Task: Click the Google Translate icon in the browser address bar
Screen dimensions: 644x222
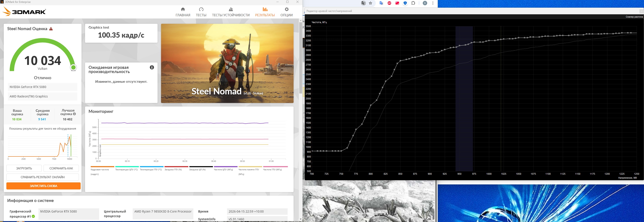Action: (x=363, y=3)
